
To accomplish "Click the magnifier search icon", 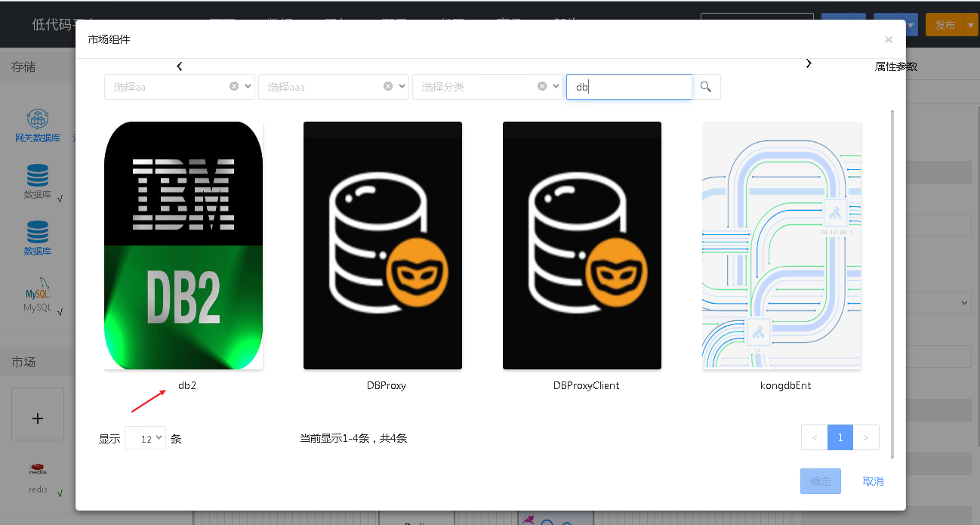I will click(706, 87).
